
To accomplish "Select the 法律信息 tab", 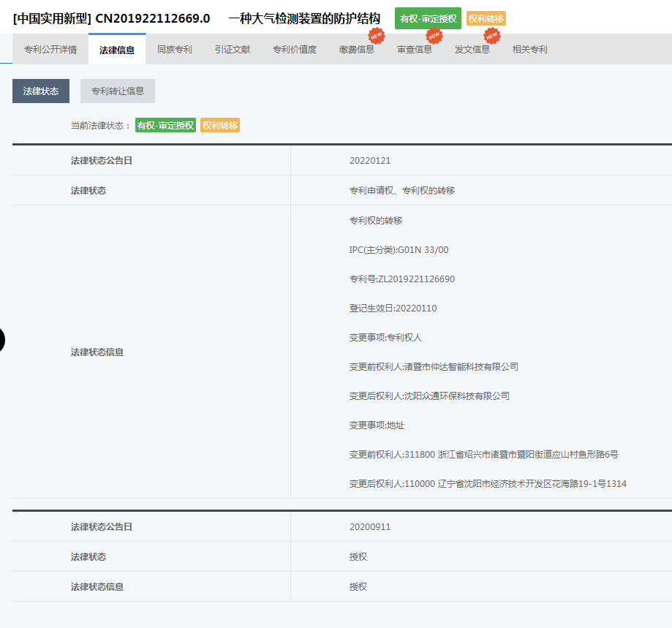I will pyautogui.click(x=117, y=50).
